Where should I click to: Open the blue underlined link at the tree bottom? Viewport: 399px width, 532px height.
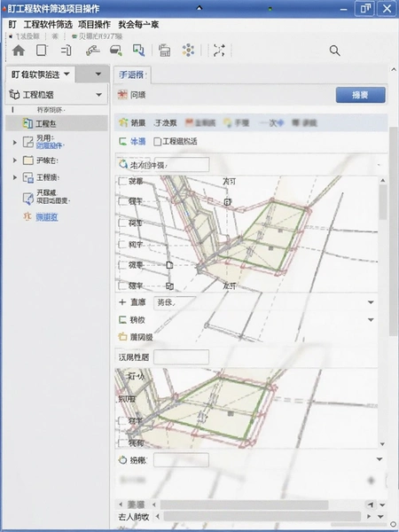(47, 217)
